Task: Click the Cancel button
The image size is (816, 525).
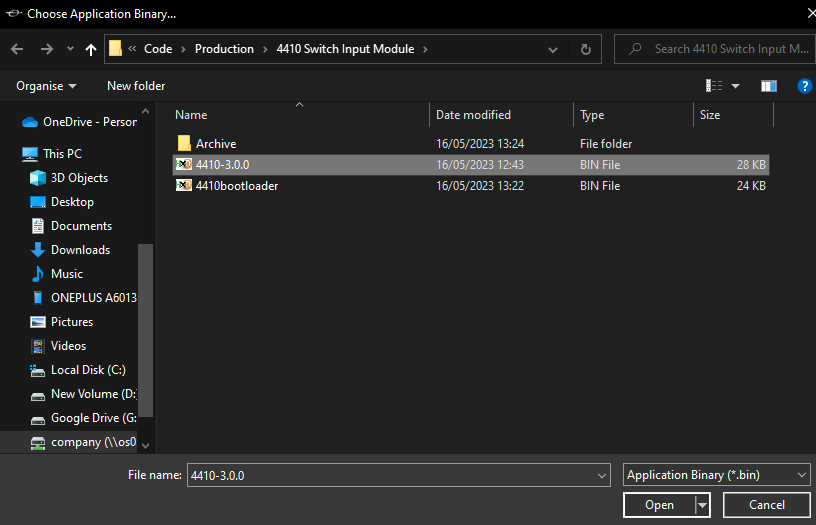Action: tap(767, 505)
